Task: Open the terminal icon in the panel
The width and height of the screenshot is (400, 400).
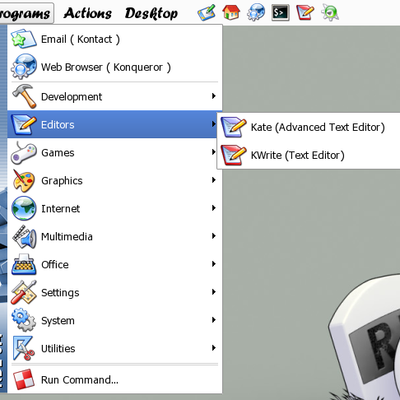Action: [x=280, y=13]
